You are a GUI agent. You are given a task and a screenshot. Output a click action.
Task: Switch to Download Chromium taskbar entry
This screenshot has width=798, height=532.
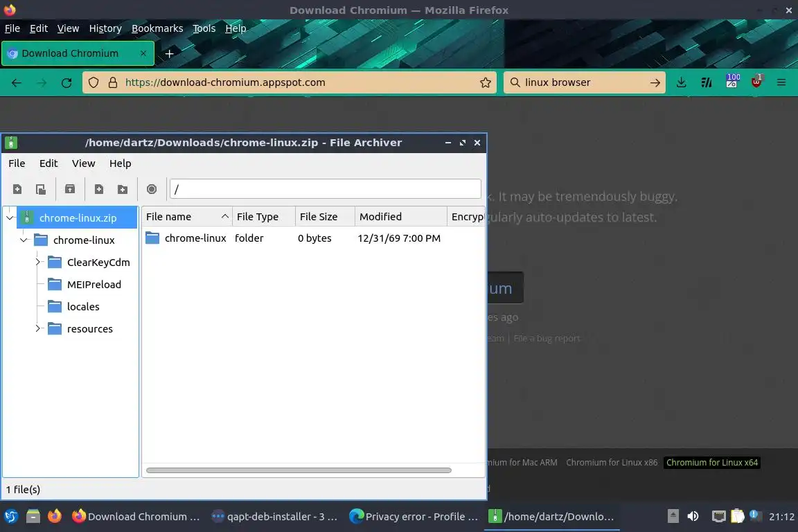(136, 516)
